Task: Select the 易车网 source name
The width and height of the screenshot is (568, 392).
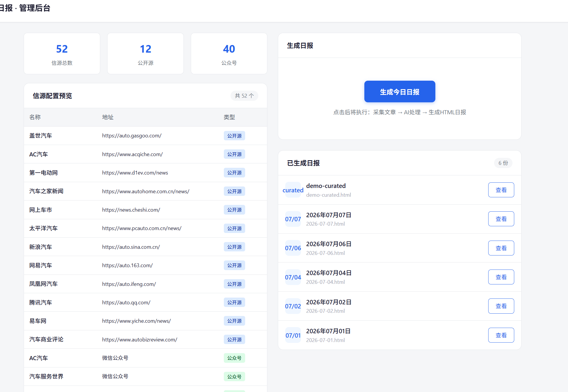Action: tap(38, 321)
